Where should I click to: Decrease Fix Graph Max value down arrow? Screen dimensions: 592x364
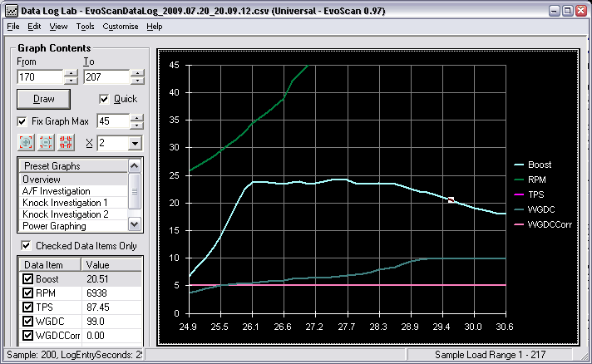point(136,125)
